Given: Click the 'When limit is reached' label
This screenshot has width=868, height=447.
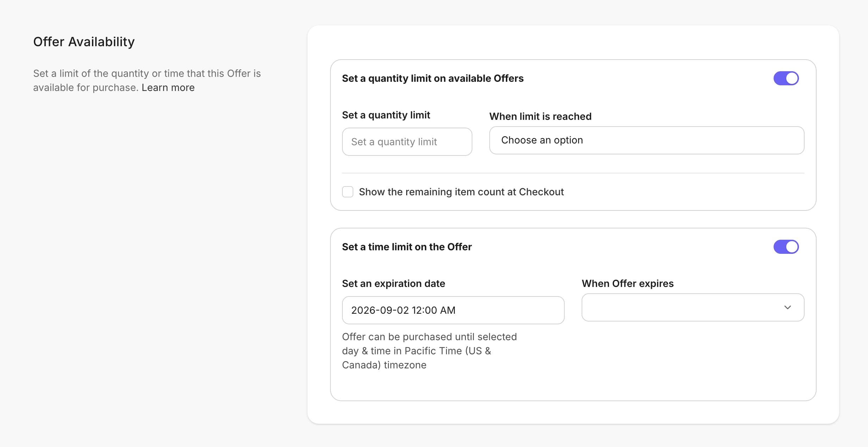Looking at the screenshot, I should click(540, 116).
